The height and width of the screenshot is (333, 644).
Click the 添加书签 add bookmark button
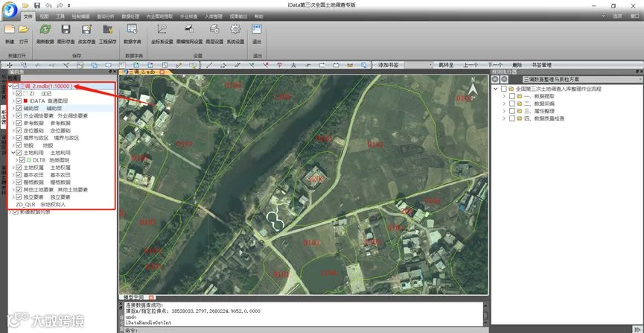coord(388,65)
